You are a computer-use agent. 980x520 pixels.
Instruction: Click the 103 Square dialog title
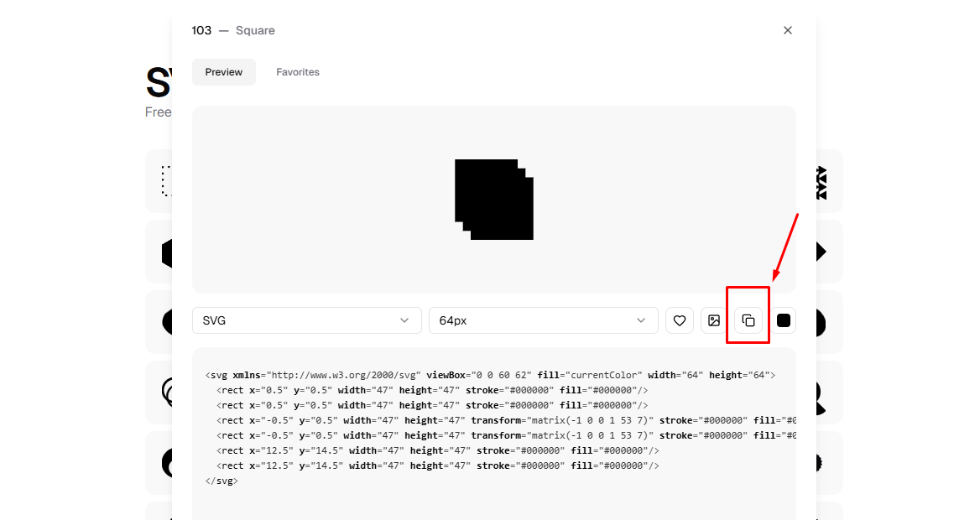click(232, 30)
